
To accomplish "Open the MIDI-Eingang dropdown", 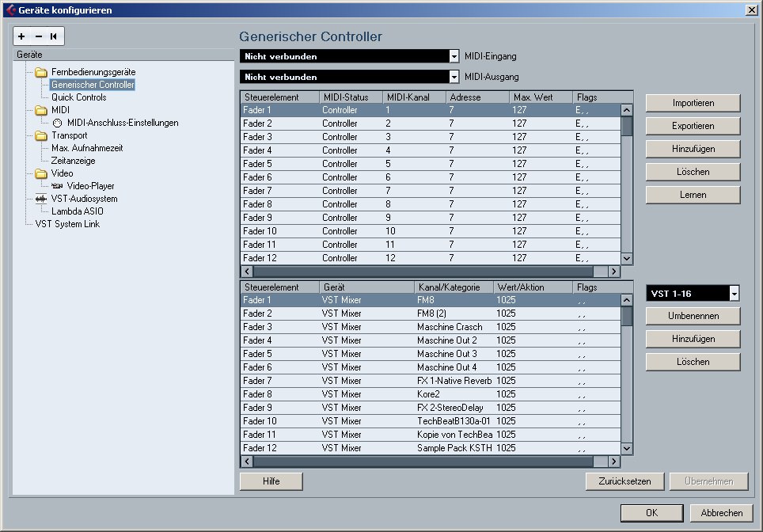I will 454,56.
